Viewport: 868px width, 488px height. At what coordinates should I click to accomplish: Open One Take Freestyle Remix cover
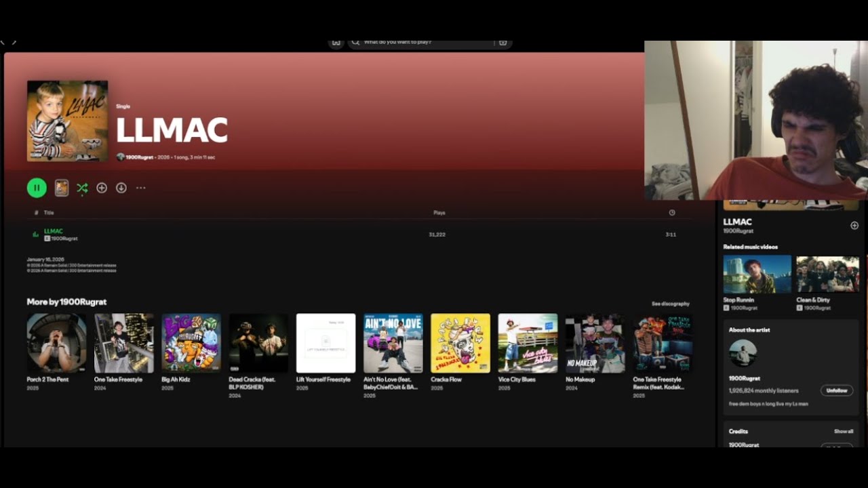click(663, 343)
